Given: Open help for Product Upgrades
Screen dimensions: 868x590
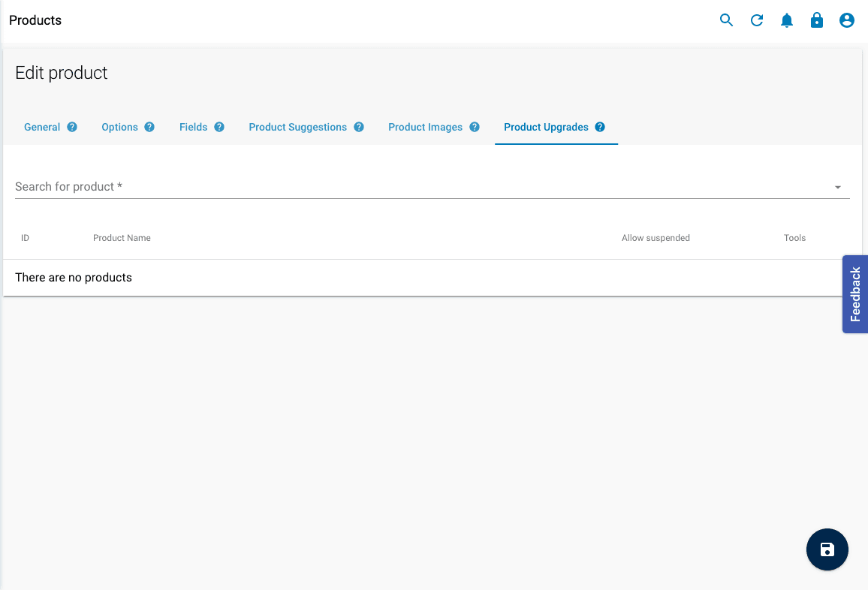Looking at the screenshot, I should [599, 127].
